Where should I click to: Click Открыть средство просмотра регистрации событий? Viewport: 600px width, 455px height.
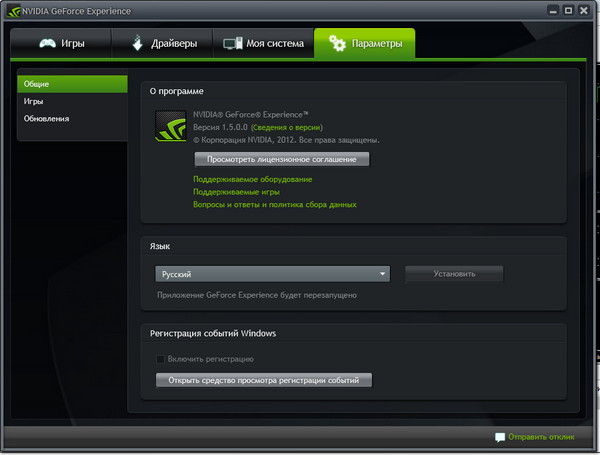[x=264, y=380]
